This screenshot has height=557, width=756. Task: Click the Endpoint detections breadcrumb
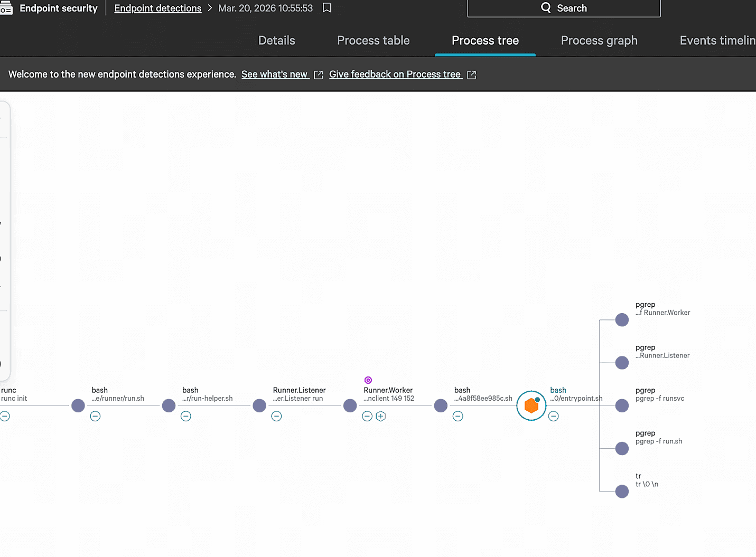pyautogui.click(x=157, y=8)
